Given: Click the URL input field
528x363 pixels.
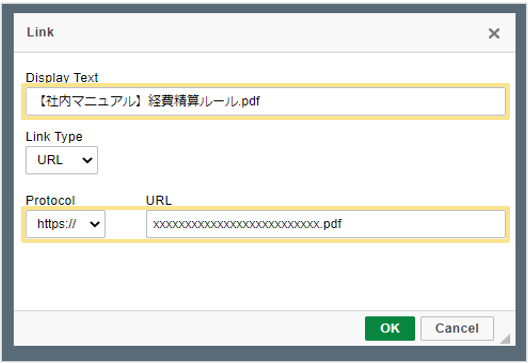Looking at the screenshot, I should tap(326, 224).
